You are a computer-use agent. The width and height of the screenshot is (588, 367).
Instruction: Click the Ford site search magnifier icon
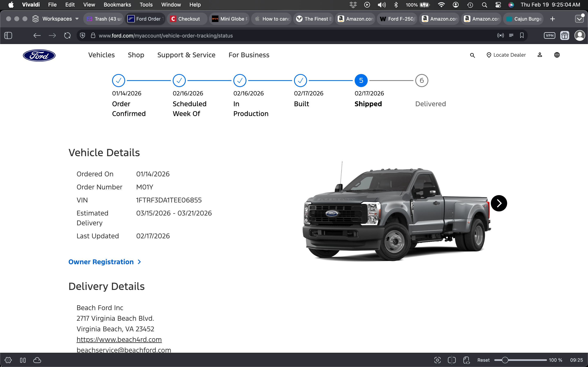pos(472,55)
